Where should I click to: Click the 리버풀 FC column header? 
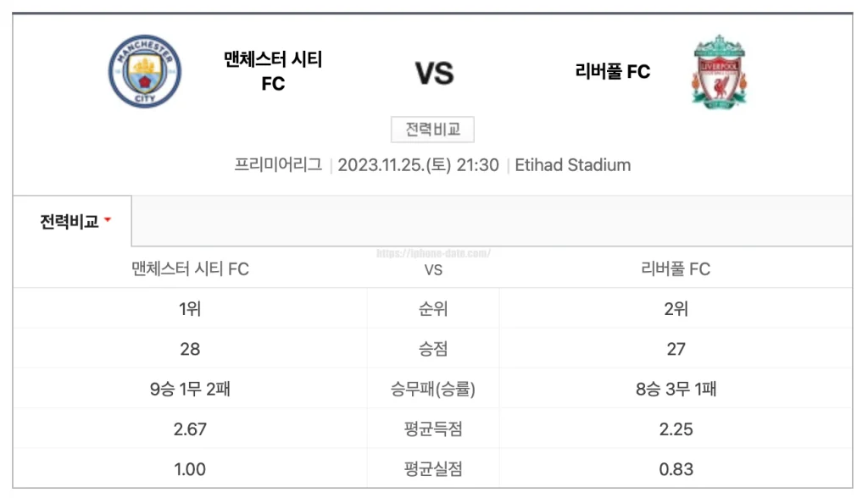[674, 268]
